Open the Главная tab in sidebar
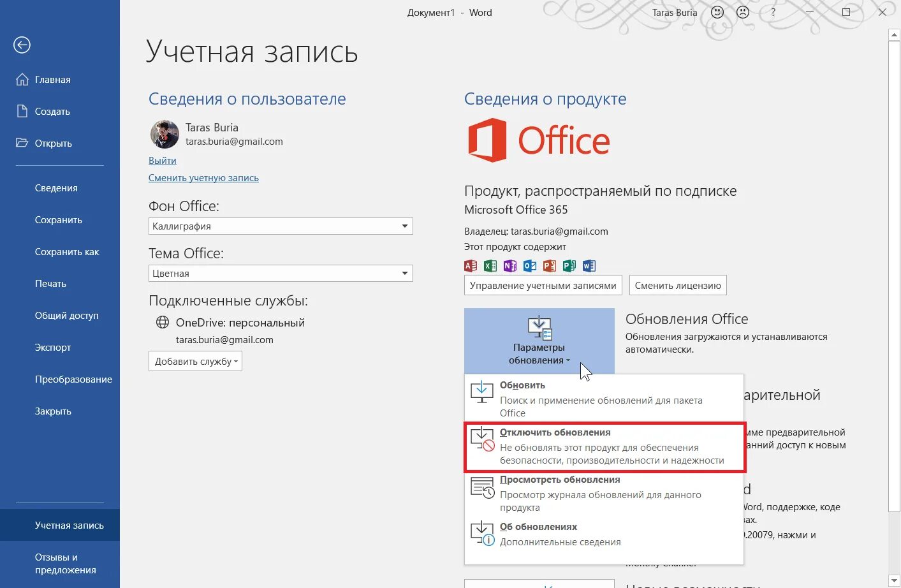This screenshot has width=901, height=588. click(x=60, y=79)
